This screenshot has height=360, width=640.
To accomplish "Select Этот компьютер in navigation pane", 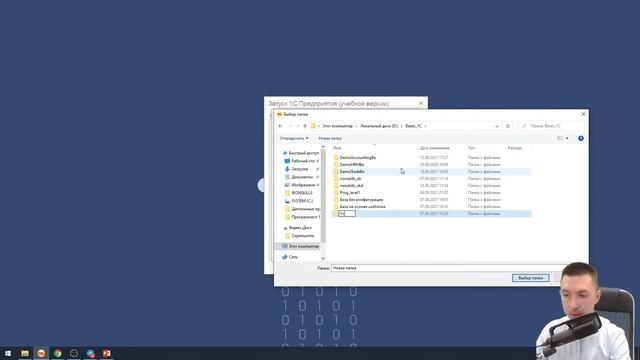I will pos(300,247).
